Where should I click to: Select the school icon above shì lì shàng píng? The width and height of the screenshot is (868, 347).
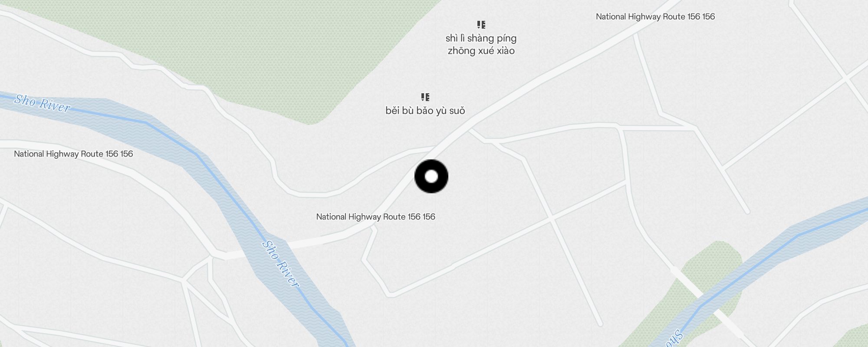click(481, 24)
